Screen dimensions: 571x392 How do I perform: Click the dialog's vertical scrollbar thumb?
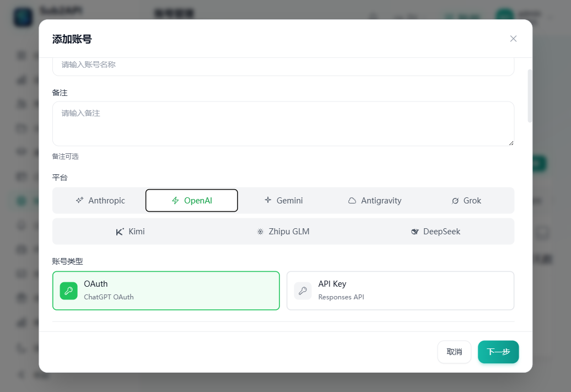(x=530, y=95)
